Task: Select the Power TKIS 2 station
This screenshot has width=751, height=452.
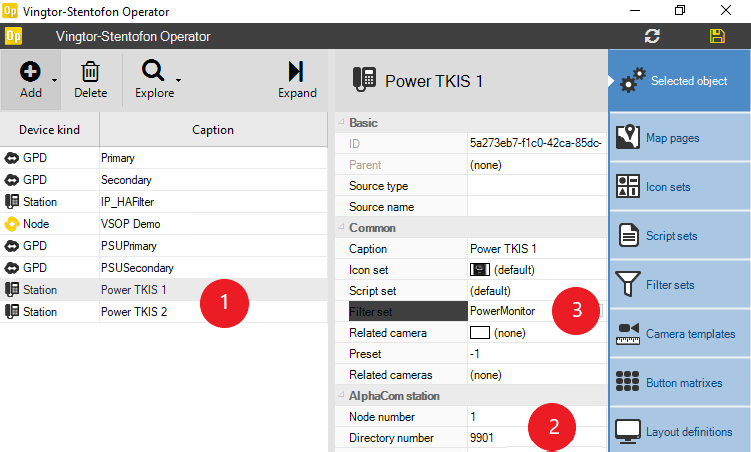Action: 133,311
